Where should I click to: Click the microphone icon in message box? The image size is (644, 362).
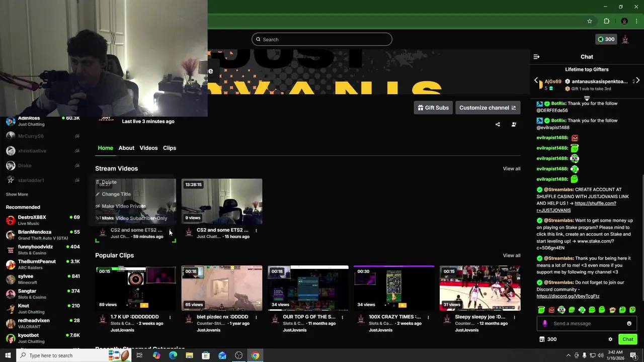[545, 323]
